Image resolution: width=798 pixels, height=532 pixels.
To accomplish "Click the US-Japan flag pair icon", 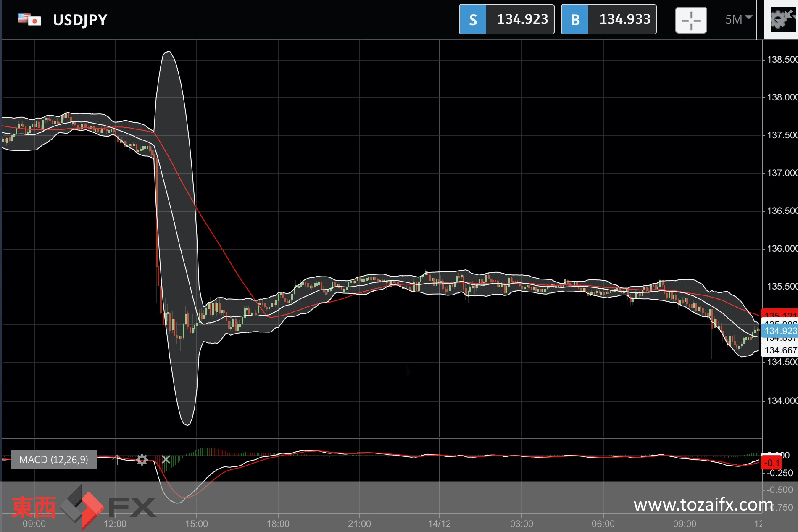I will click(x=29, y=19).
